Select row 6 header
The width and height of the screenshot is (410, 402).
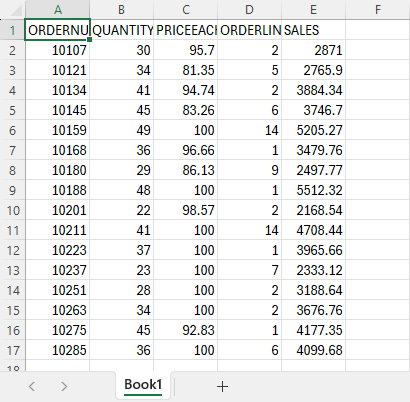coord(13,130)
